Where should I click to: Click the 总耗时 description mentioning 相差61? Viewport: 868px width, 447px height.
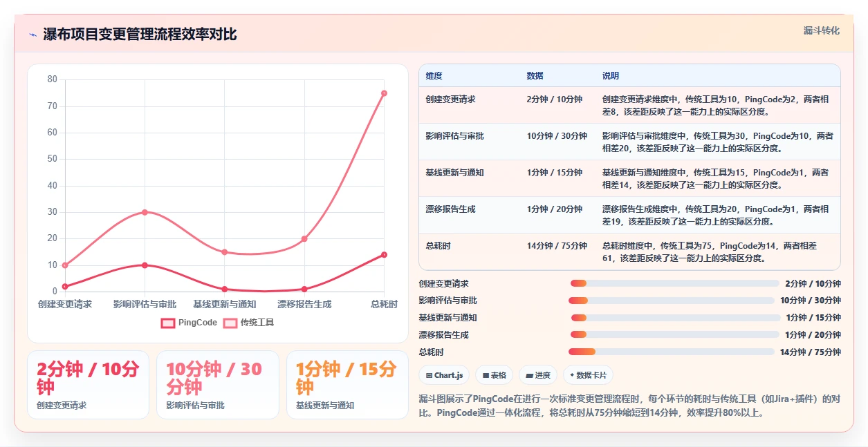(x=710, y=252)
